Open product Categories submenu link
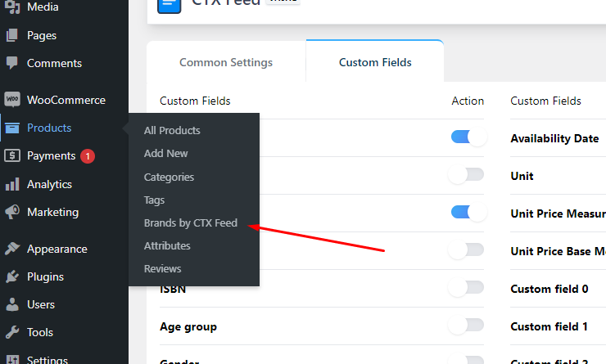Image resolution: width=606 pixels, height=364 pixels. tap(169, 177)
